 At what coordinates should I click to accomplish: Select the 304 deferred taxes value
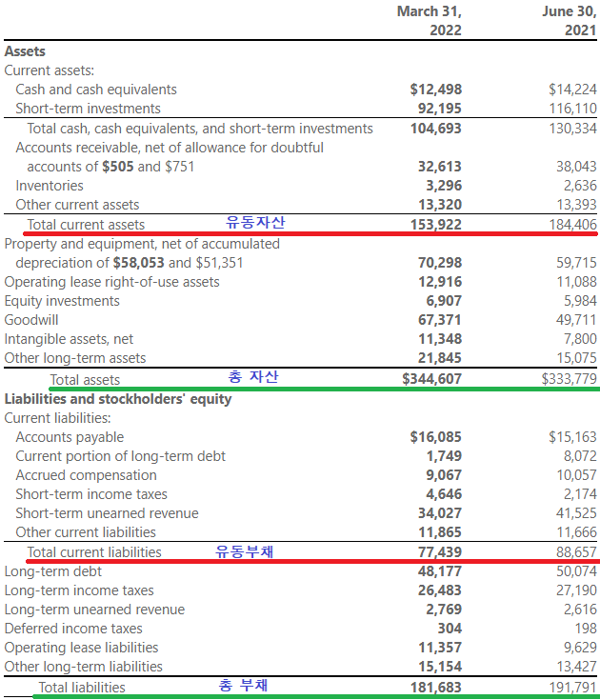[450, 629]
